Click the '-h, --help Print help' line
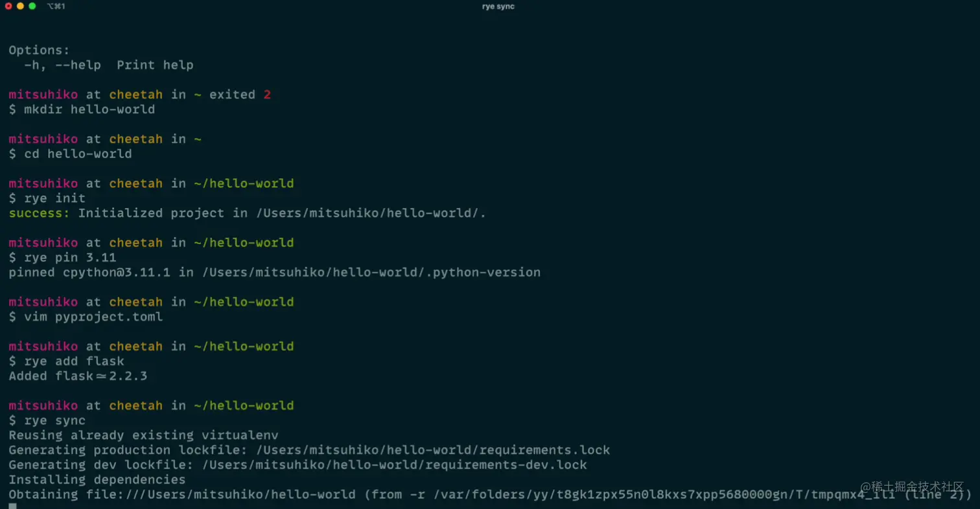This screenshot has height=509, width=980. (109, 65)
